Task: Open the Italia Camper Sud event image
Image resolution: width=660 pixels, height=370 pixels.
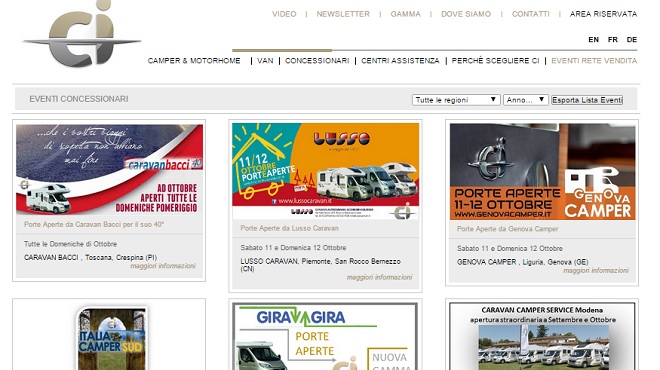Action: 112,338
